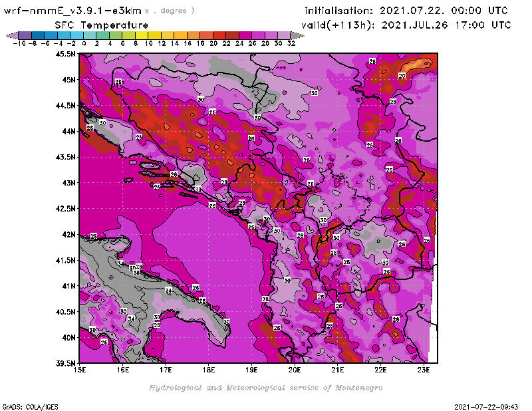Click the '32' value under the colorbar

click(x=291, y=43)
